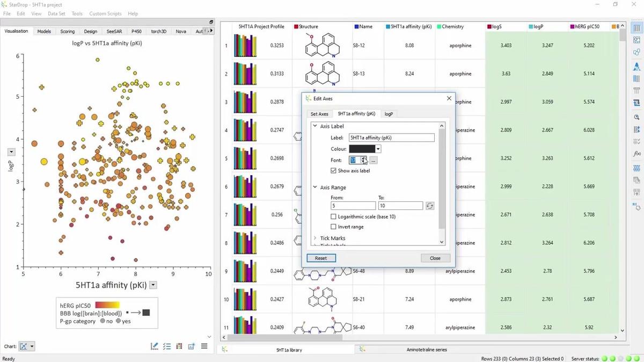
Task: Click the magnifier search icon in sidebar
Action: point(637,117)
